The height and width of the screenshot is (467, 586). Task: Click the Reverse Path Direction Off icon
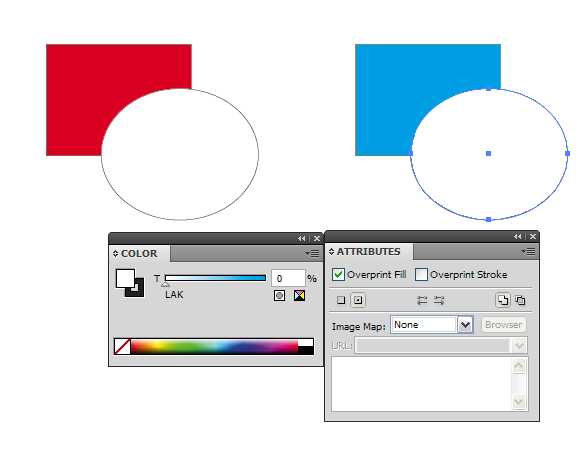tap(422, 300)
